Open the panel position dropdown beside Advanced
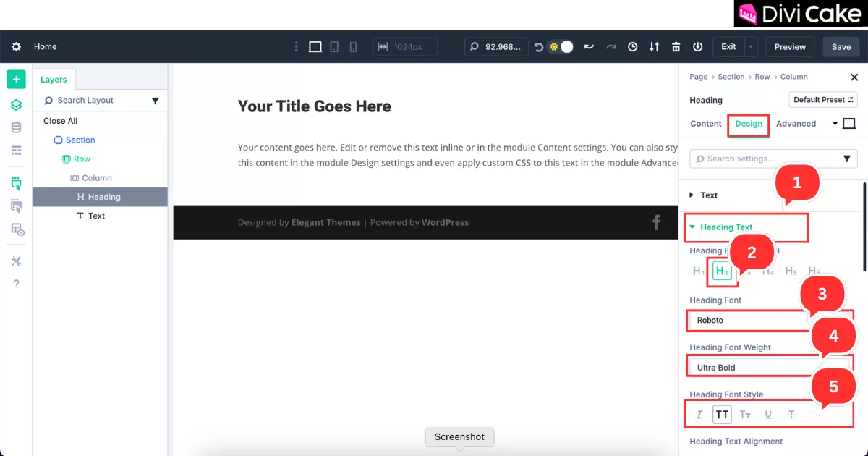The height and width of the screenshot is (456, 868). [x=835, y=124]
